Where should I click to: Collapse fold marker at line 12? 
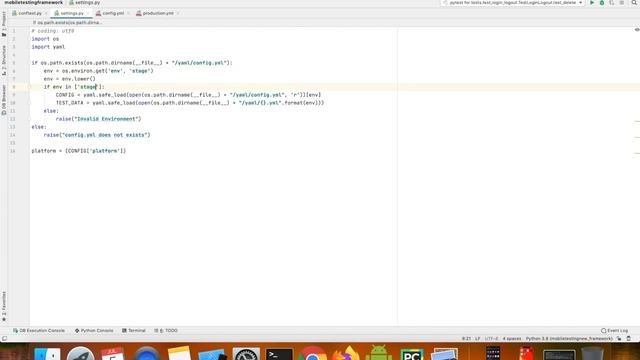click(x=29, y=119)
